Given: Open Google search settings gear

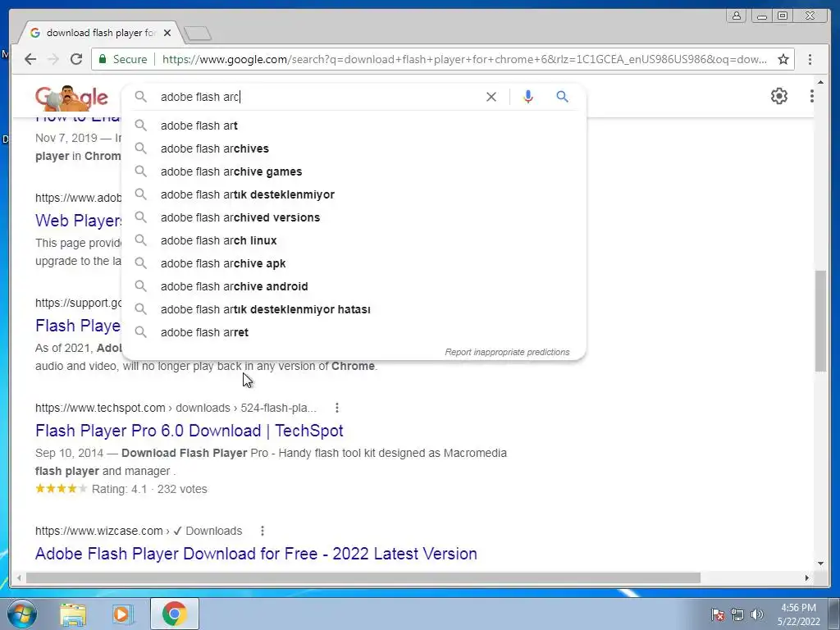Looking at the screenshot, I should pos(779,96).
